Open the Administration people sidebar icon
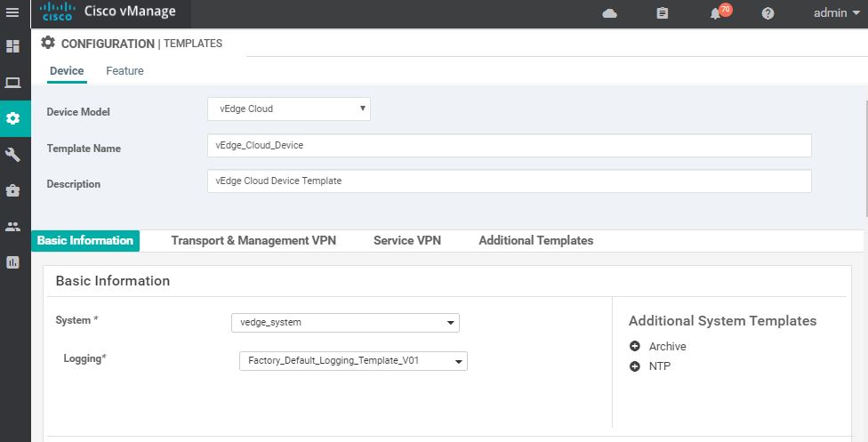Viewport: 868px width, 442px height. 12,227
